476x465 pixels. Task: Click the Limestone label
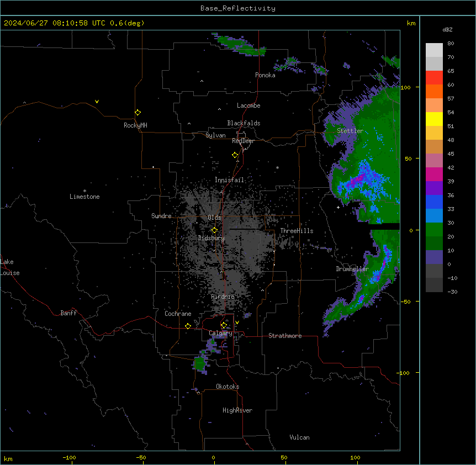click(84, 197)
